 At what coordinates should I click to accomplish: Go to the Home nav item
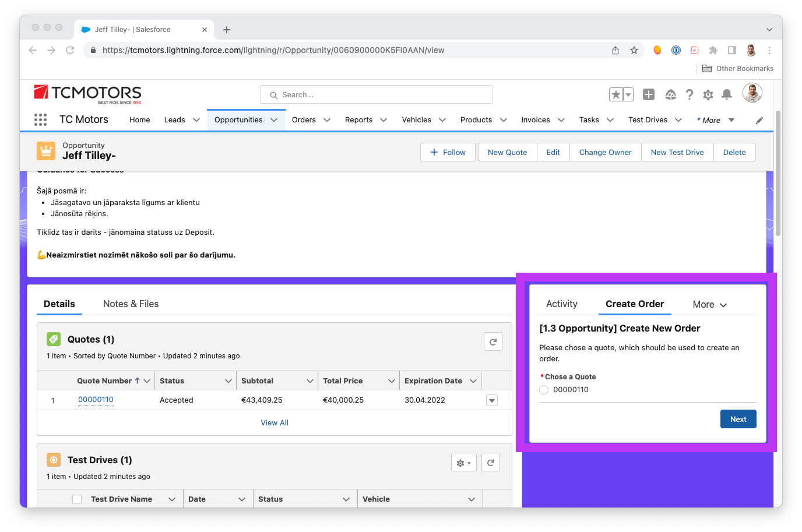coord(140,120)
